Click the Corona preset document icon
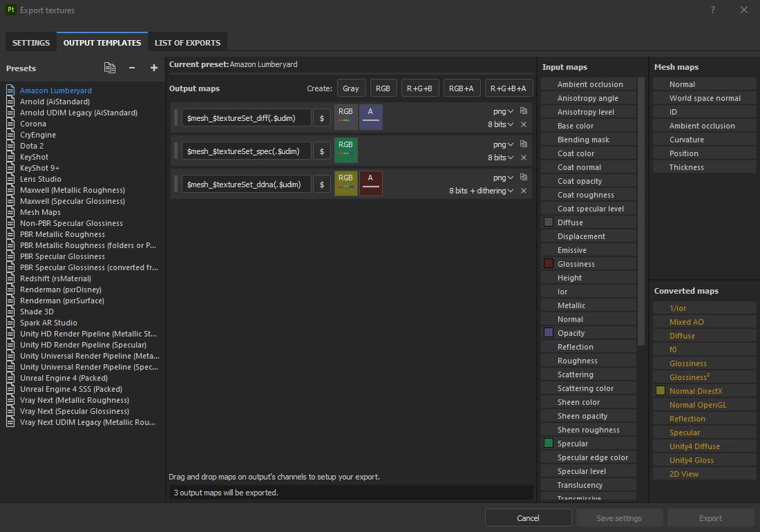 click(x=10, y=124)
